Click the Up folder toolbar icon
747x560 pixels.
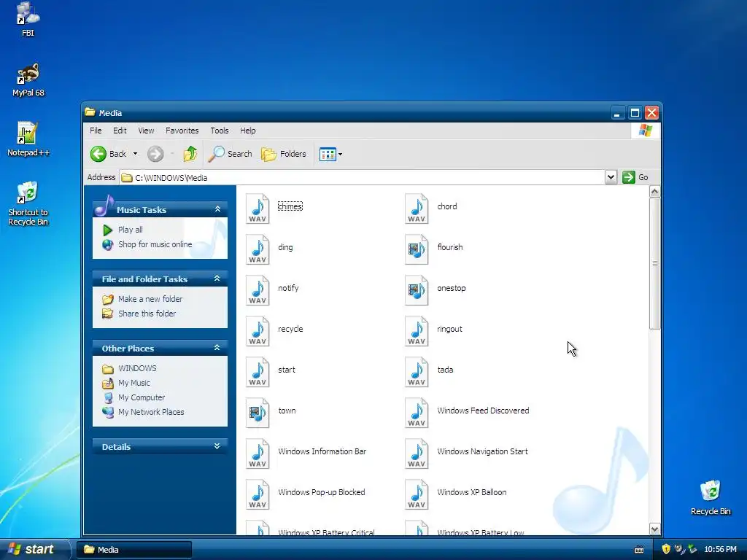tap(190, 154)
